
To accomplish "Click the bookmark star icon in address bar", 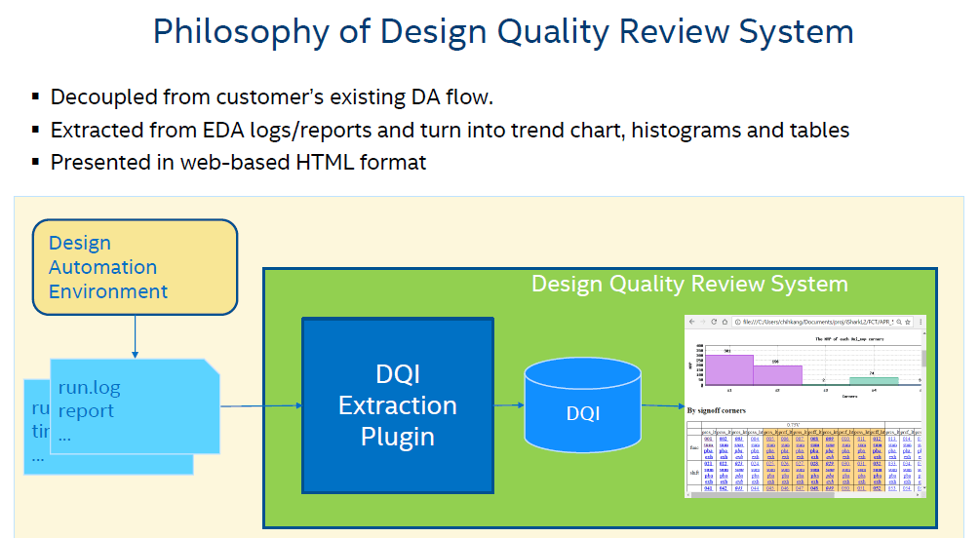I will tap(907, 322).
